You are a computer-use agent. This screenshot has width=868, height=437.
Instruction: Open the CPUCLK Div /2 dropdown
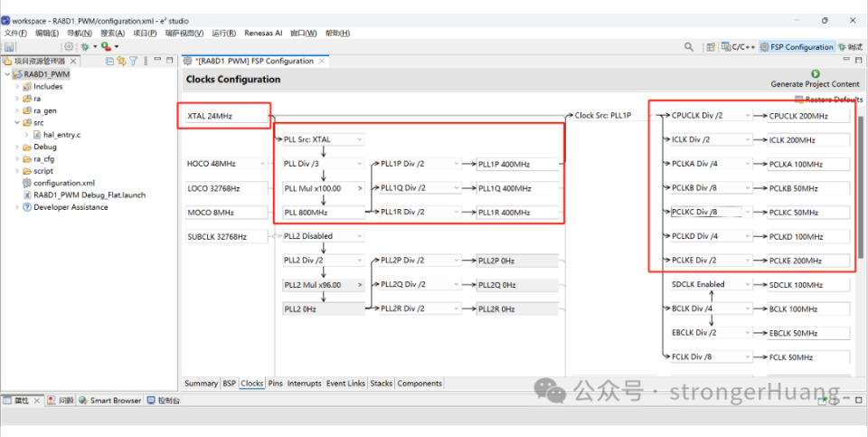click(712, 116)
